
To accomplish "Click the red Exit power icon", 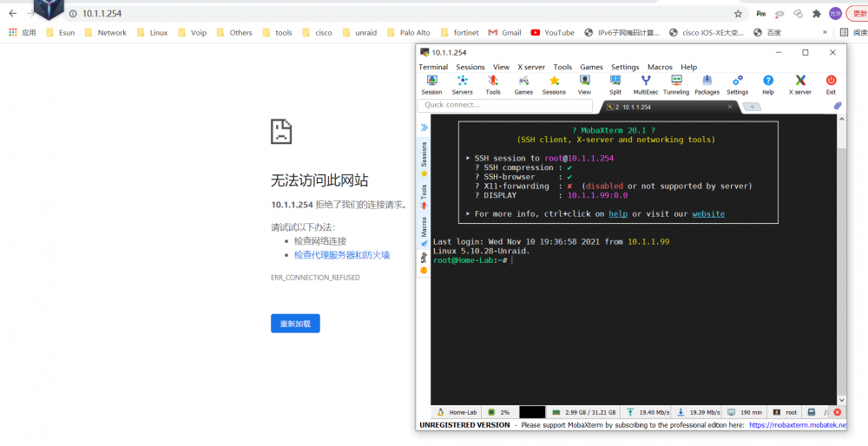I will (831, 85).
